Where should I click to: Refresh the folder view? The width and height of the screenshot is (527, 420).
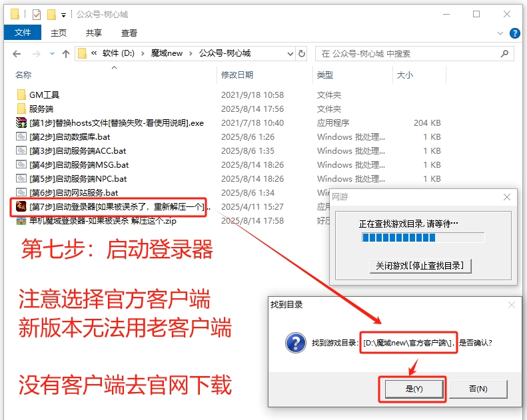coord(302,54)
